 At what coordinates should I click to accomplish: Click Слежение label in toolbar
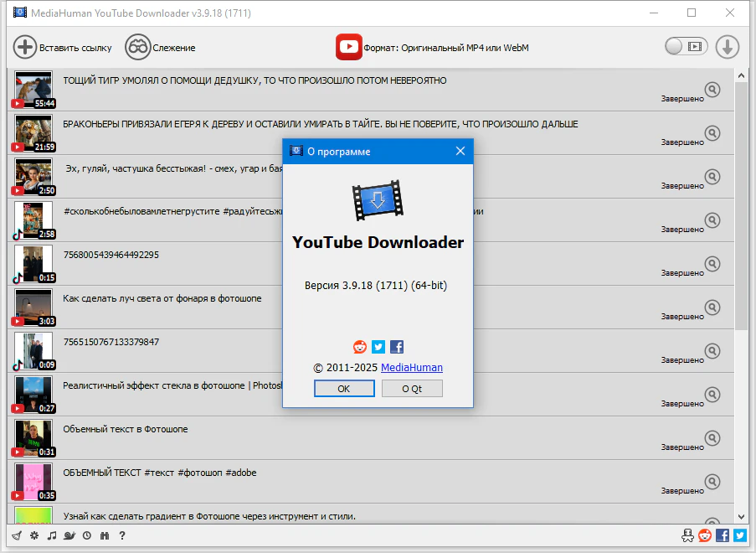coord(174,48)
